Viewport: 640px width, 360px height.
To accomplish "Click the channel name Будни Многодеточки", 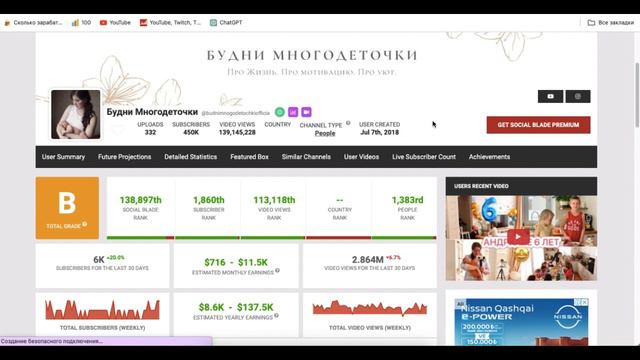I will pos(152,112).
